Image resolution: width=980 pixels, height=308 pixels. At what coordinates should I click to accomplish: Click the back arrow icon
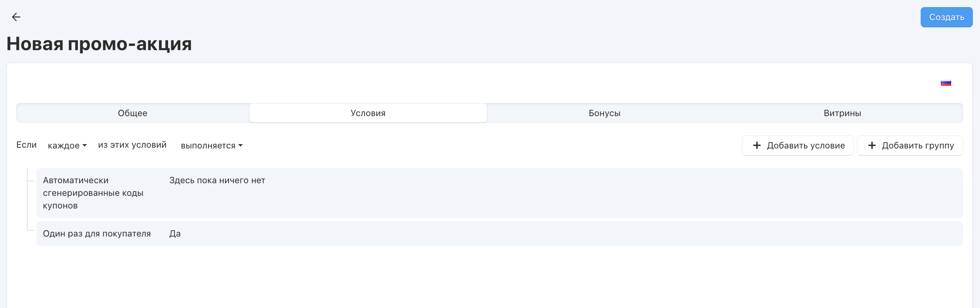(16, 17)
